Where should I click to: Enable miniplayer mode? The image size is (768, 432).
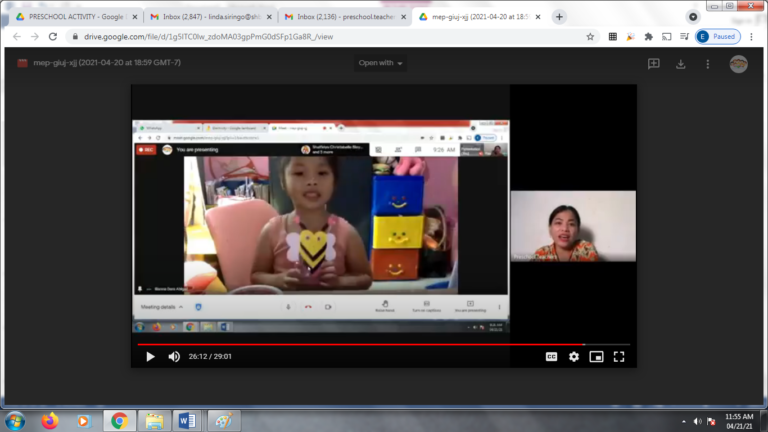(x=596, y=356)
